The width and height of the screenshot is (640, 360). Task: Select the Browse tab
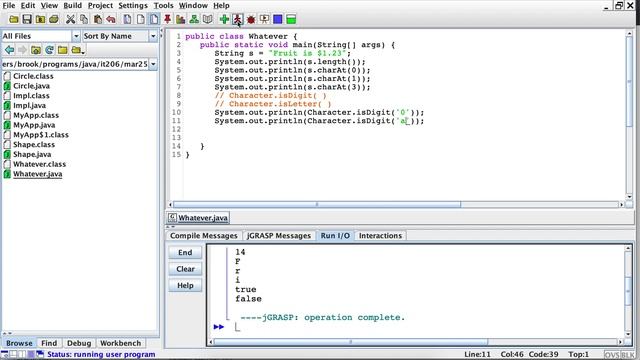(x=19, y=343)
